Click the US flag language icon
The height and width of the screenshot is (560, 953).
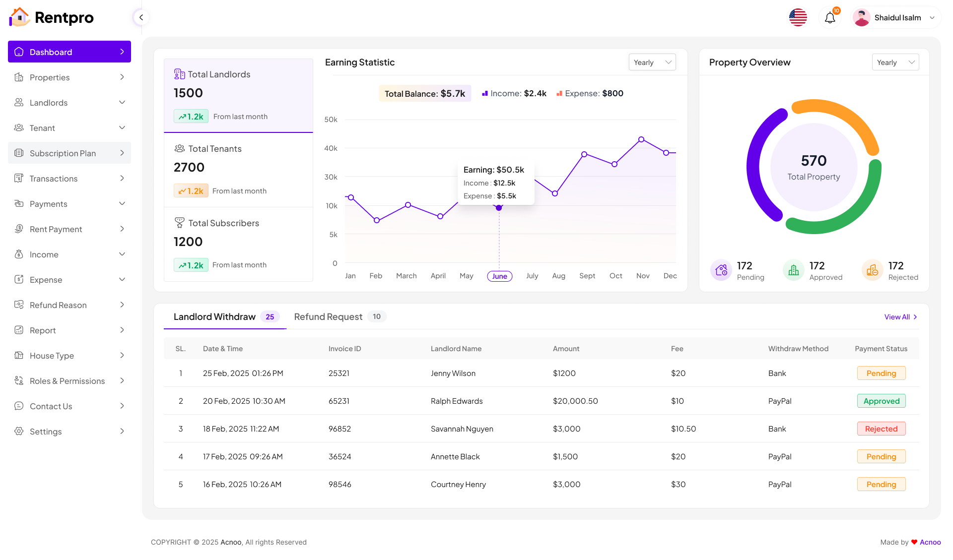click(x=798, y=18)
